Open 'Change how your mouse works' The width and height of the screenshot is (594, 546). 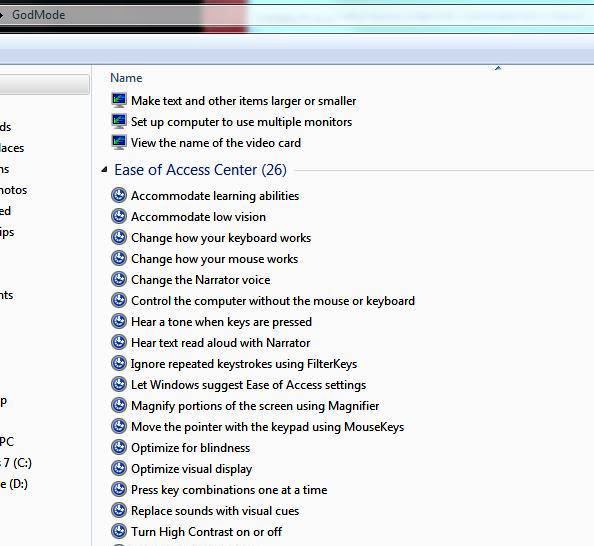214,259
